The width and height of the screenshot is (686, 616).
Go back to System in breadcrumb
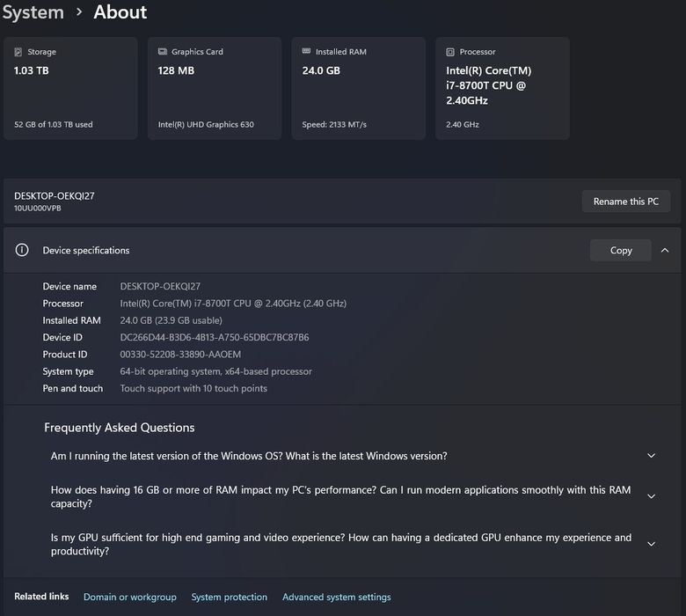point(33,12)
